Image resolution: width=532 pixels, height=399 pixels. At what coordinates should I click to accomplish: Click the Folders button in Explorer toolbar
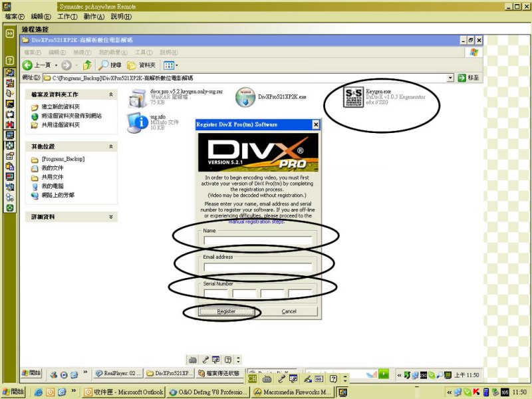pos(141,65)
